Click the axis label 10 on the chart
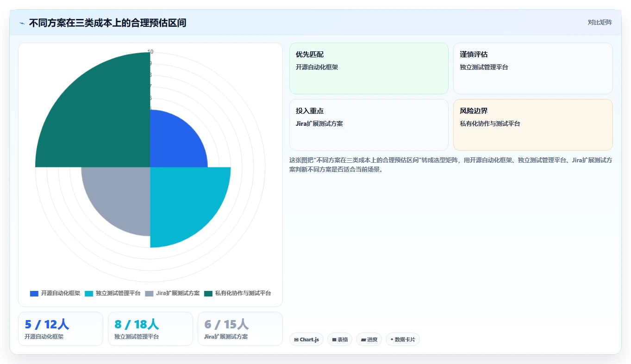This screenshot has height=364, width=631. (x=150, y=52)
